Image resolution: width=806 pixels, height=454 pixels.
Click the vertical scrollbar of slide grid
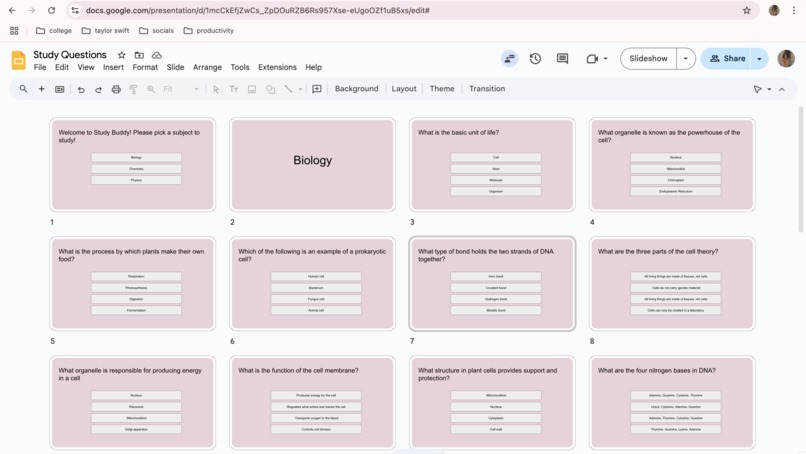point(801,170)
